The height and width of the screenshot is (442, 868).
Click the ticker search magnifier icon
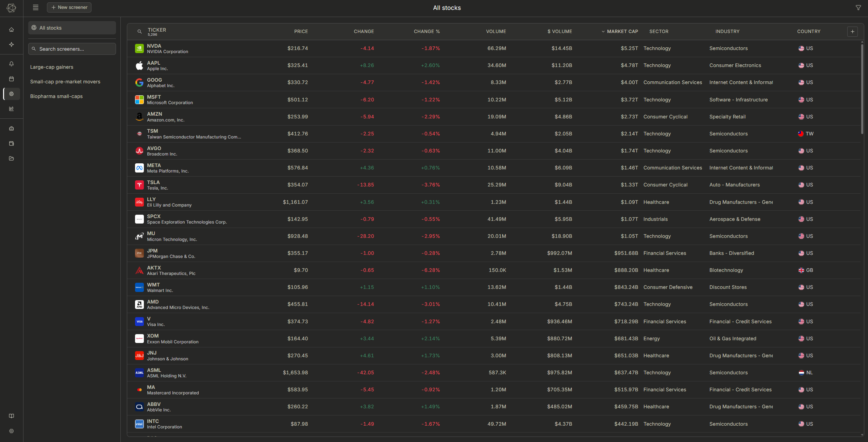139,32
